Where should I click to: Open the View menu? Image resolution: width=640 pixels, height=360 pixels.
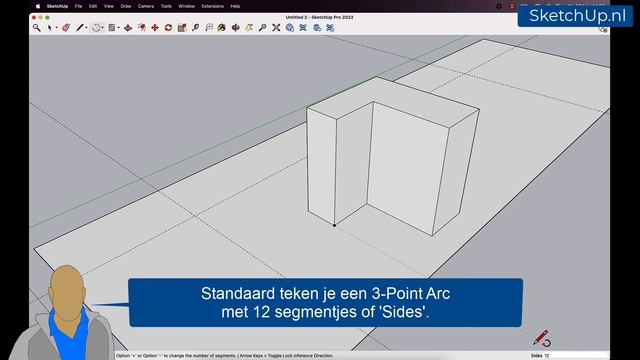109,6
